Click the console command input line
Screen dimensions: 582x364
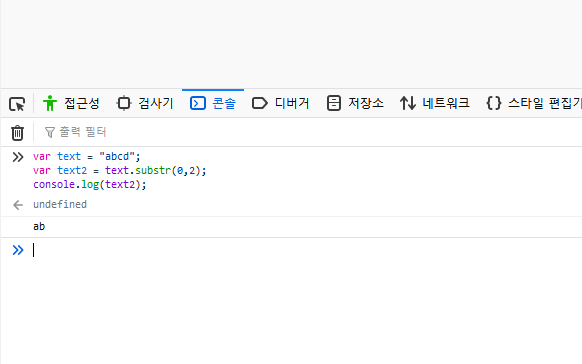pyautogui.click(x=307, y=250)
